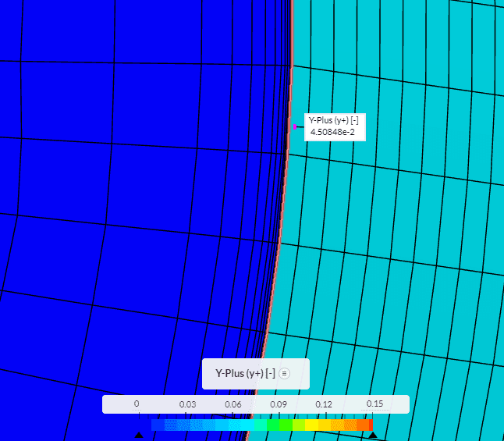Click the 0.06 tick label on legend
504x441 pixels.
[x=232, y=404]
